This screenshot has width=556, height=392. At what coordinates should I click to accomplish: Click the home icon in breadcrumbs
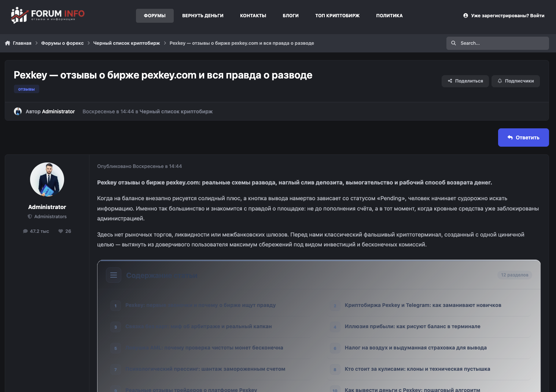click(7, 43)
